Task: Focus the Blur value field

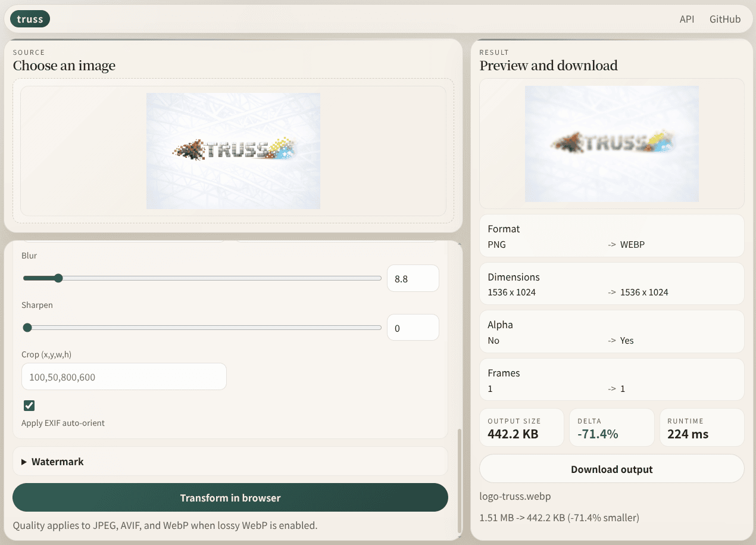Action: point(413,278)
